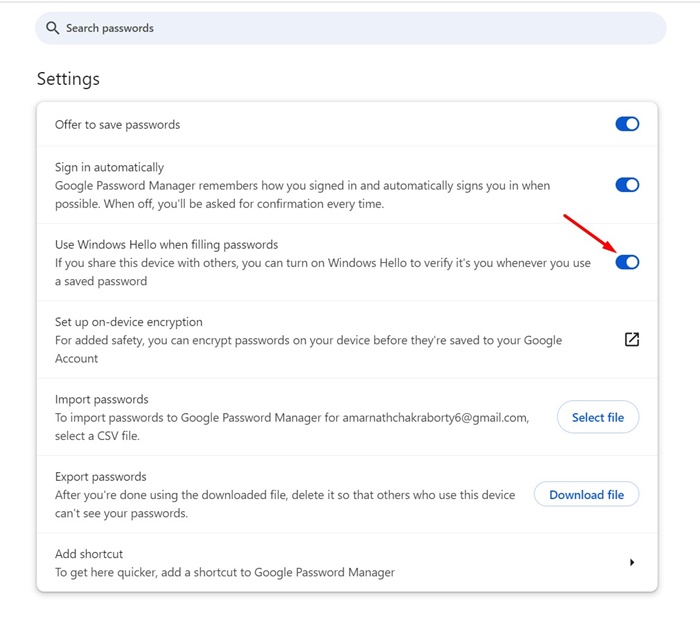The height and width of the screenshot is (617, 700).
Task: Click 'Offer to save passwords' label
Action: (x=117, y=125)
